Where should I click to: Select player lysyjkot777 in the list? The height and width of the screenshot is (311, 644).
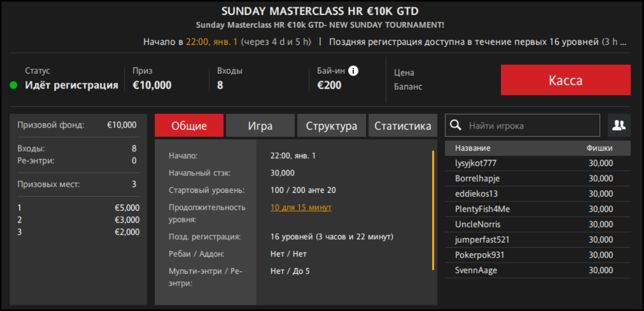[475, 163]
